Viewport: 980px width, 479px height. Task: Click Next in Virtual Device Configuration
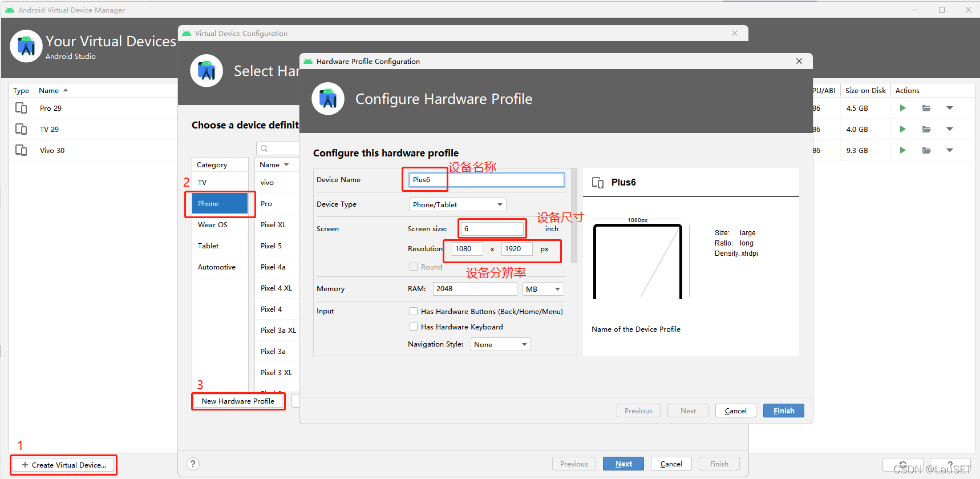(623, 464)
